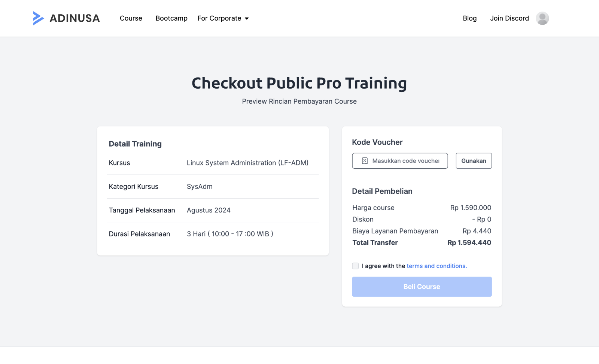Tick the terms agreement checkbox
The image size is (599, 364).
point(355,266)
